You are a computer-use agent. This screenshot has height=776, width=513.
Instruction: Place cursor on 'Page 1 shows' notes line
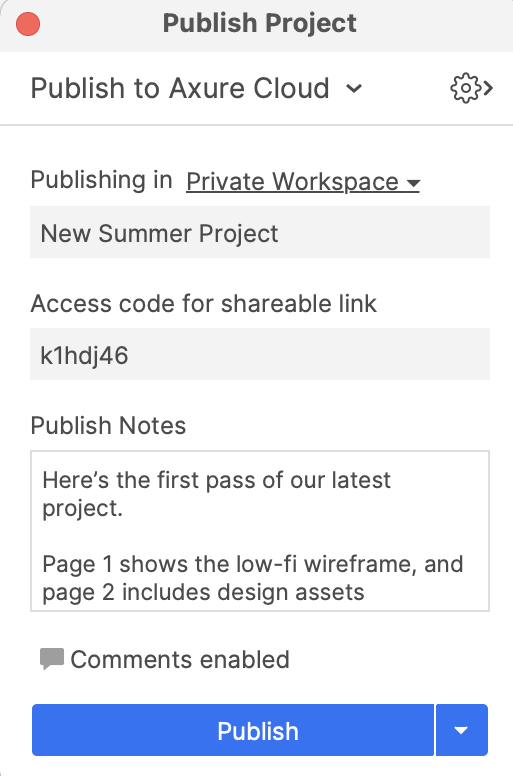click(253, 564)
